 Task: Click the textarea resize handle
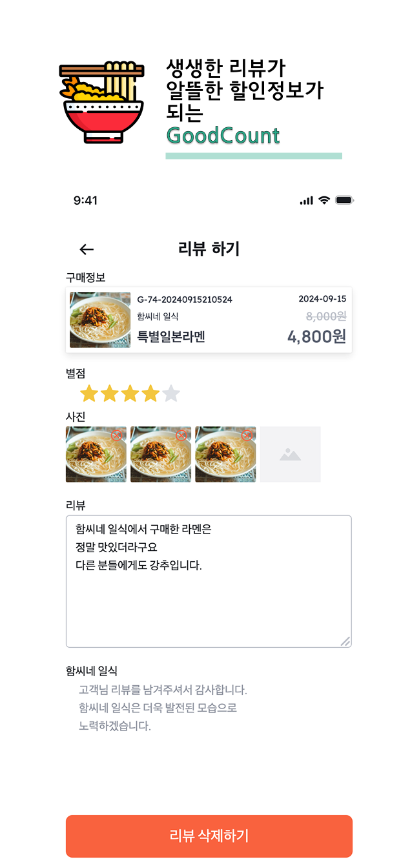tap(345, 641)
